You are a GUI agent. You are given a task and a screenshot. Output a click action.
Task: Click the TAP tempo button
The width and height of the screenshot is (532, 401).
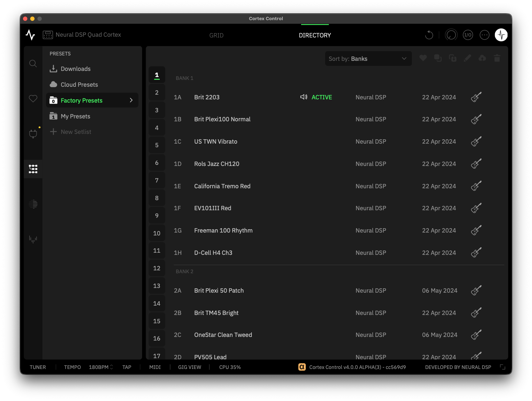[x=127, y=367]
